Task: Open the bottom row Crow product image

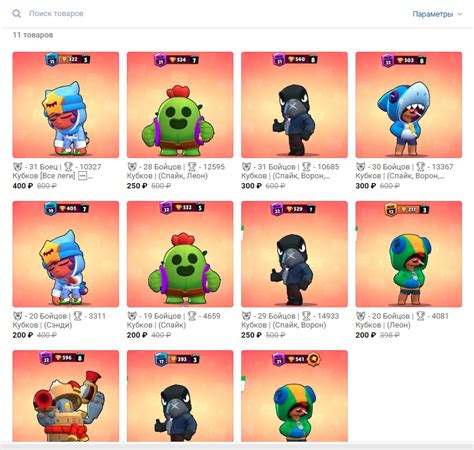Action: coord(180,396)
